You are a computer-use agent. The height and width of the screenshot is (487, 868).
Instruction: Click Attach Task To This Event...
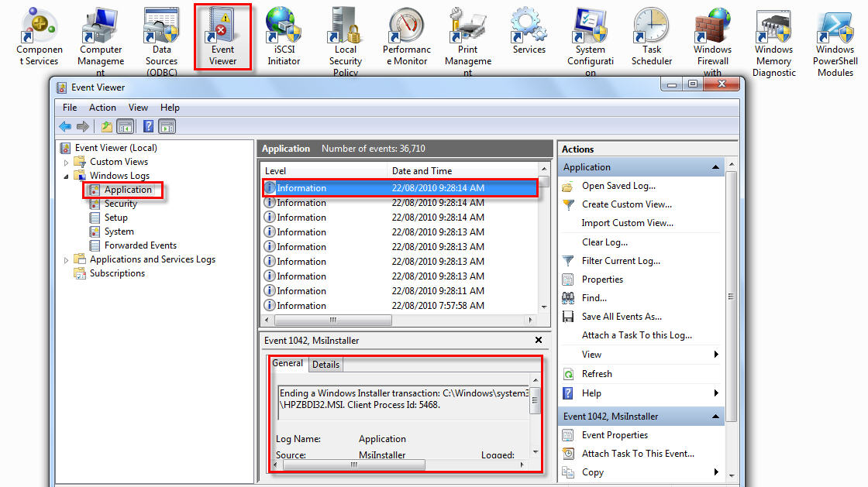coord(638,453)
